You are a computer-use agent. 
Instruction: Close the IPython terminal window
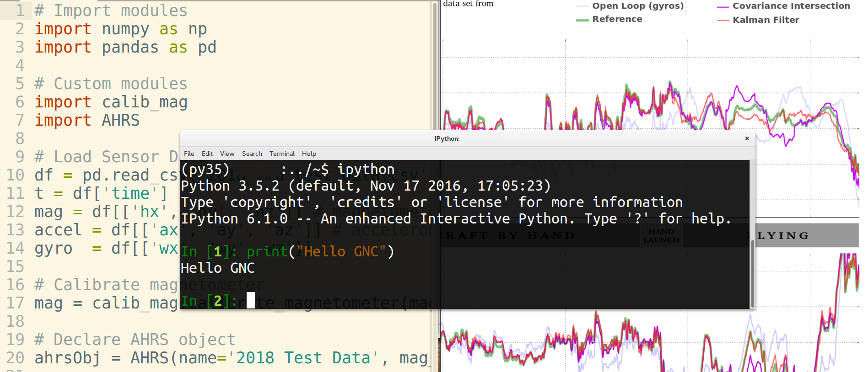click(x=747, y=138)
